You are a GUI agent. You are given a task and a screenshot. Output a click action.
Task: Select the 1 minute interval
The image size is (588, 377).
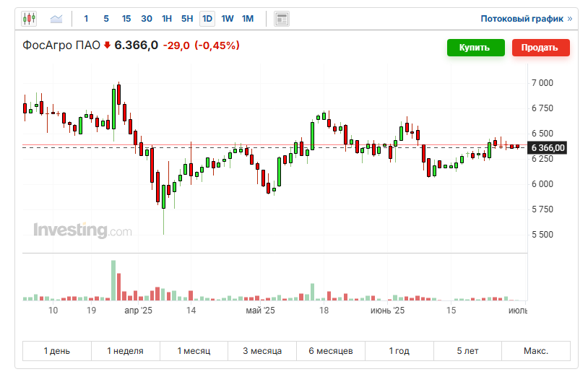pos(86,18)
